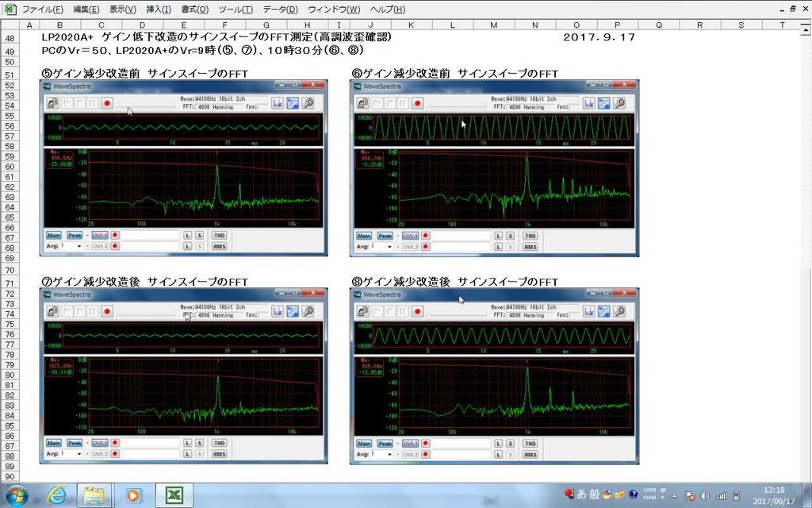Image resolution: width=812 pixels, height=508 pixels.
Task: Toggle the OVL1 button in window ⑥
Action: [x=410, y=235]
